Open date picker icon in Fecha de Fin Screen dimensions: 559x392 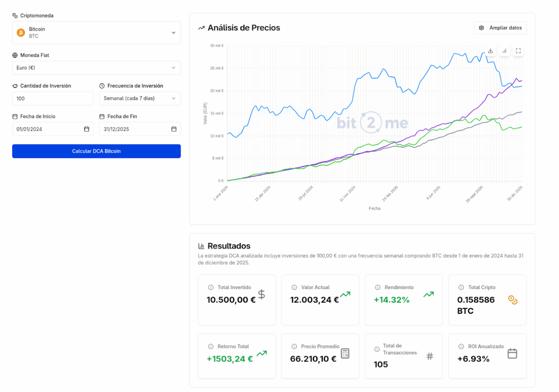174,129
